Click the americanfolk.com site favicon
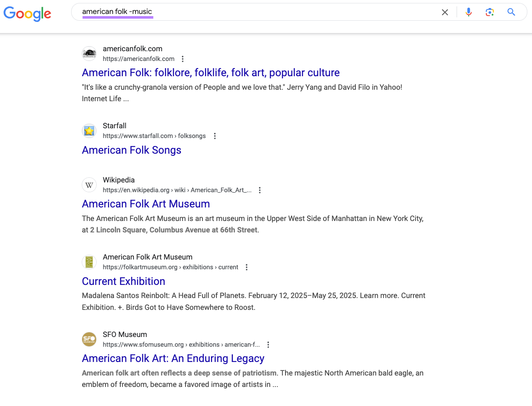The width and height of the screenshot is (532, 406). point(89,53)
